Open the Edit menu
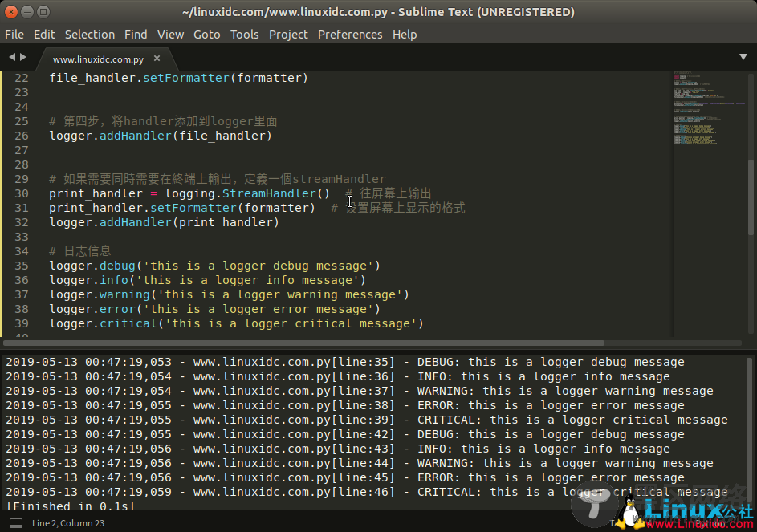The height and width of the screenshot is (532, 757). (x=44, y=35)
